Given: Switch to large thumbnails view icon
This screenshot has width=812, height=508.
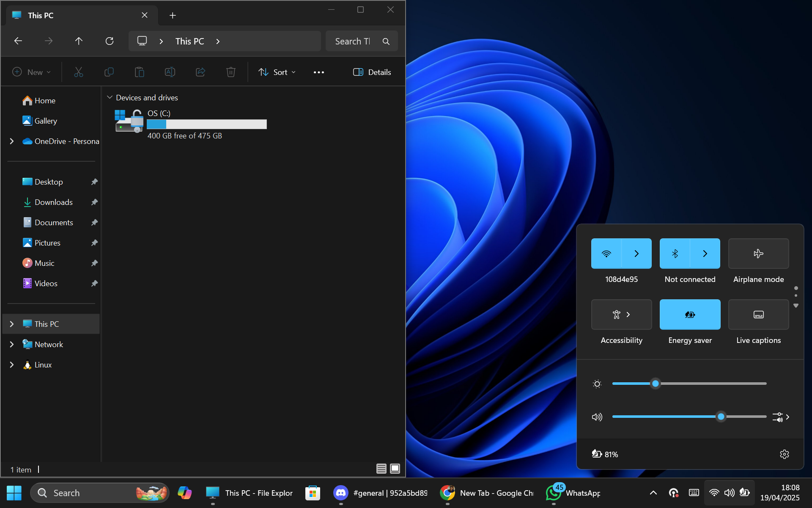Looking at the screenshot, I should [x=395, y=468].
